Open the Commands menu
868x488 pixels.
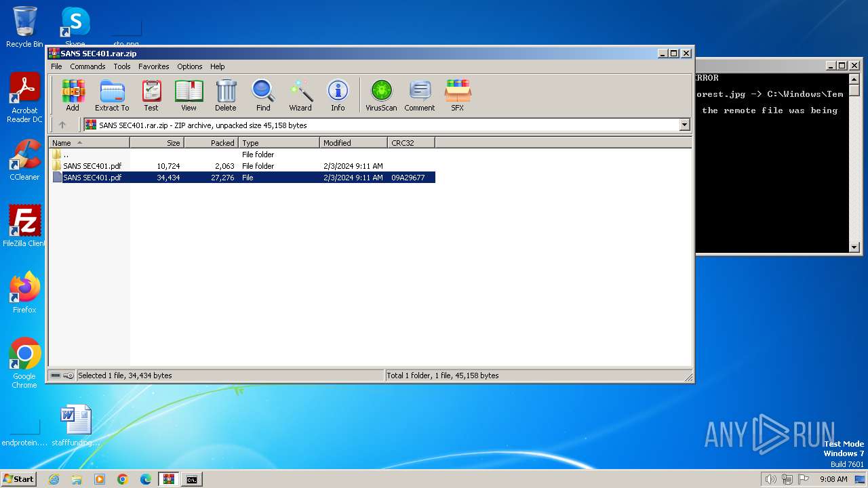point(87,66)
